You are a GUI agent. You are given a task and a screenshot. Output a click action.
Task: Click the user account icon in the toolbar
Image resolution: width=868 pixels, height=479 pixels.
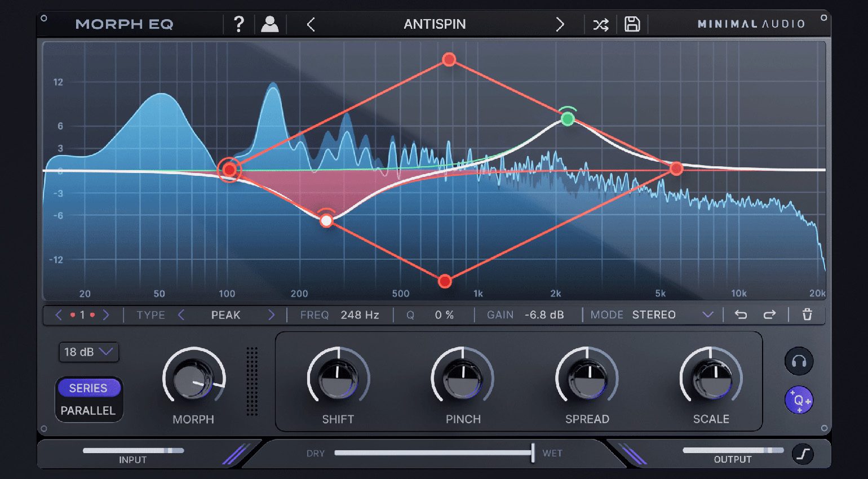271,24
